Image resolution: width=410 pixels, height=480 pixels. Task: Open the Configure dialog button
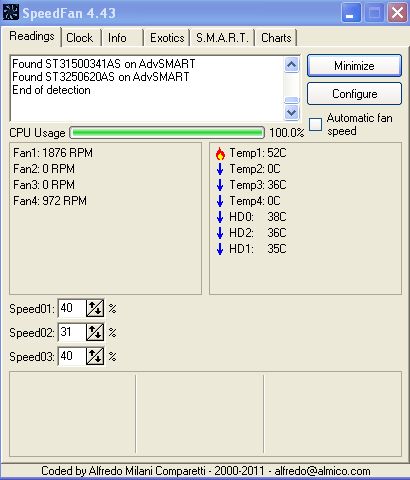click(354, 94)
